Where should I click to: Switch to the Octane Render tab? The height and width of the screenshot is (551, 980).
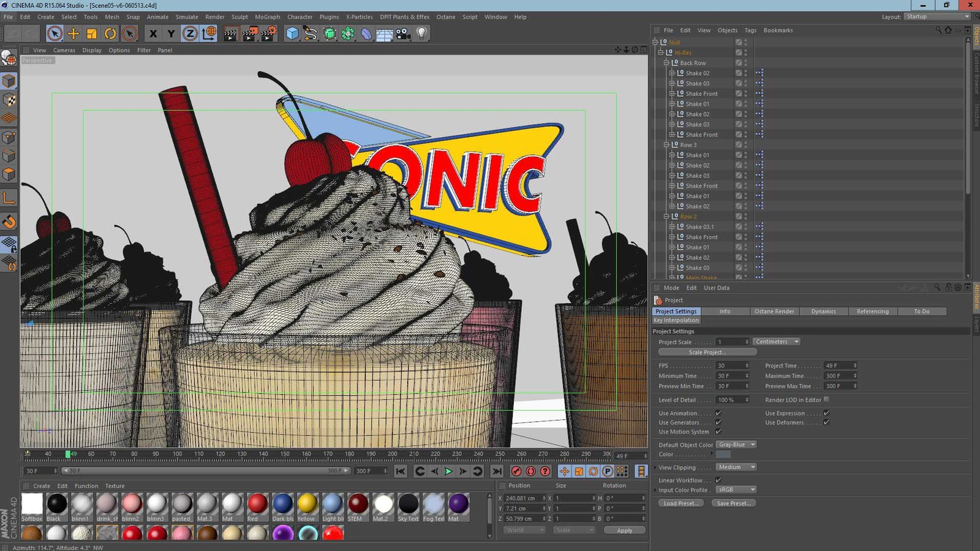pos(774,312)
